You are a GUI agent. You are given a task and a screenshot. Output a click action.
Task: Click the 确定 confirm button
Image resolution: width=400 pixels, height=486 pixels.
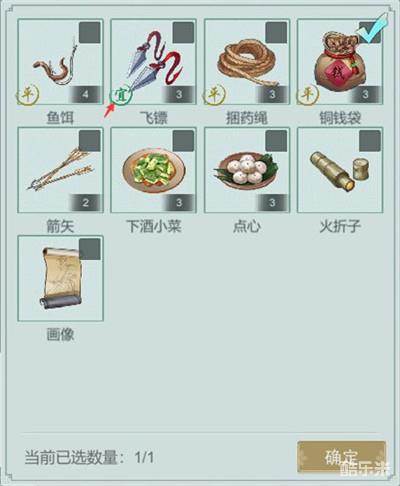click(x=341, y=457)
